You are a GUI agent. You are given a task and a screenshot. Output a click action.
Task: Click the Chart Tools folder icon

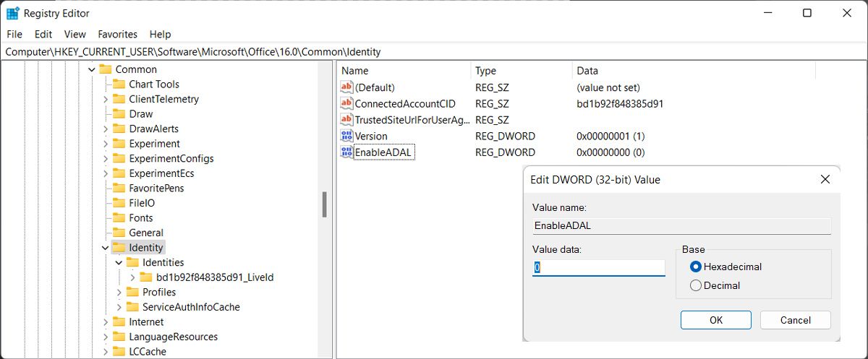click(119, 85)
